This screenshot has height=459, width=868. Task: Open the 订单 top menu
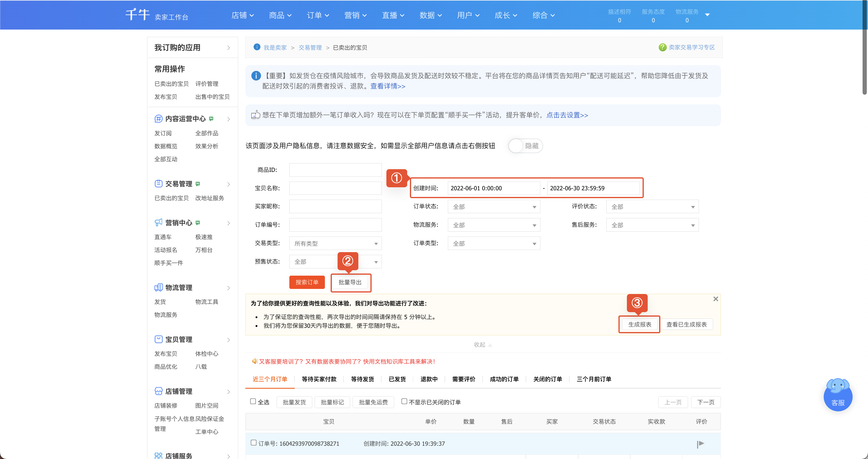click(318, 15)
